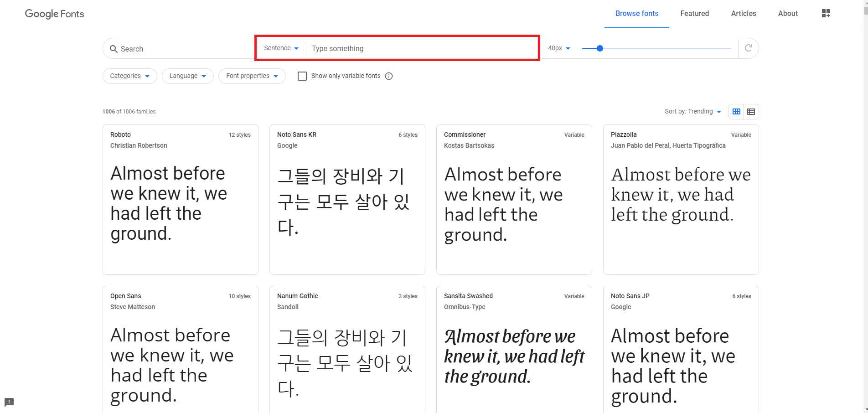Enable Show only variable fonts checkbox
The image size is (868, 413).
tap(302, 76)
